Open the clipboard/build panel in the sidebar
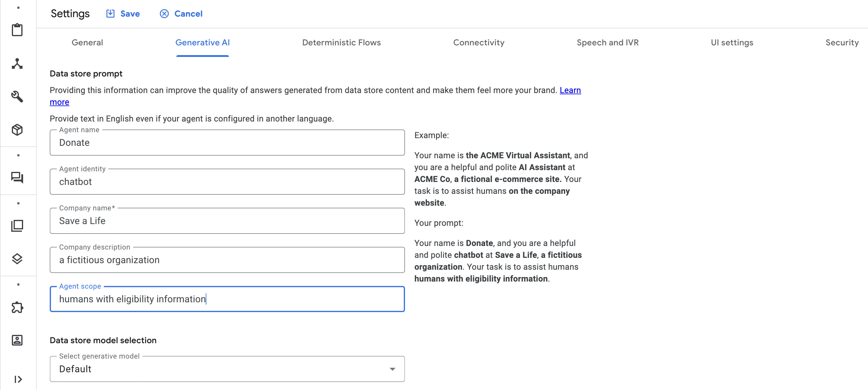This screenshot has width=868, height=390. point(17,30)
